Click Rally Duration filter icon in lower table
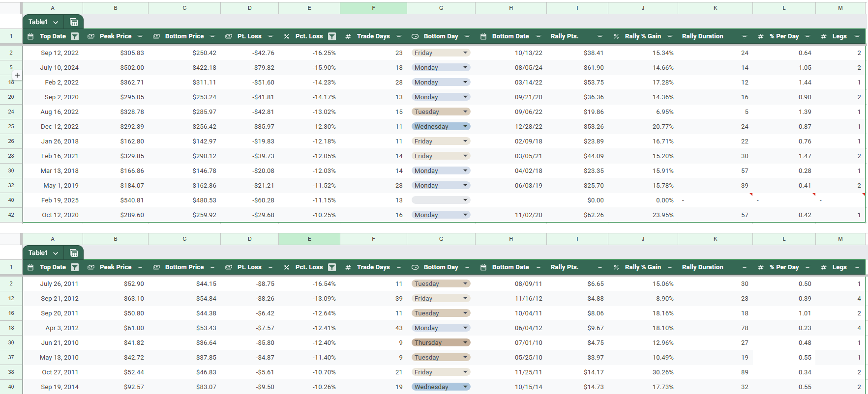Screen dimensions: 868x394 click(745, 267)
